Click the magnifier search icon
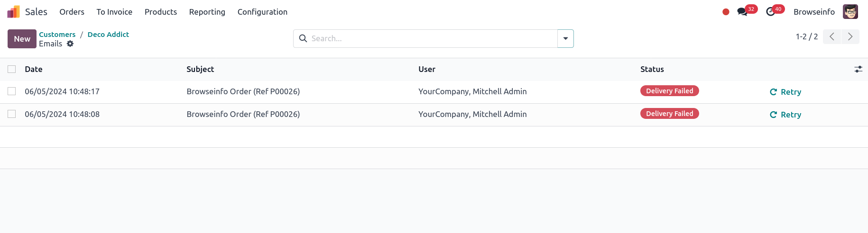868x233 pixels. point(303,38)
